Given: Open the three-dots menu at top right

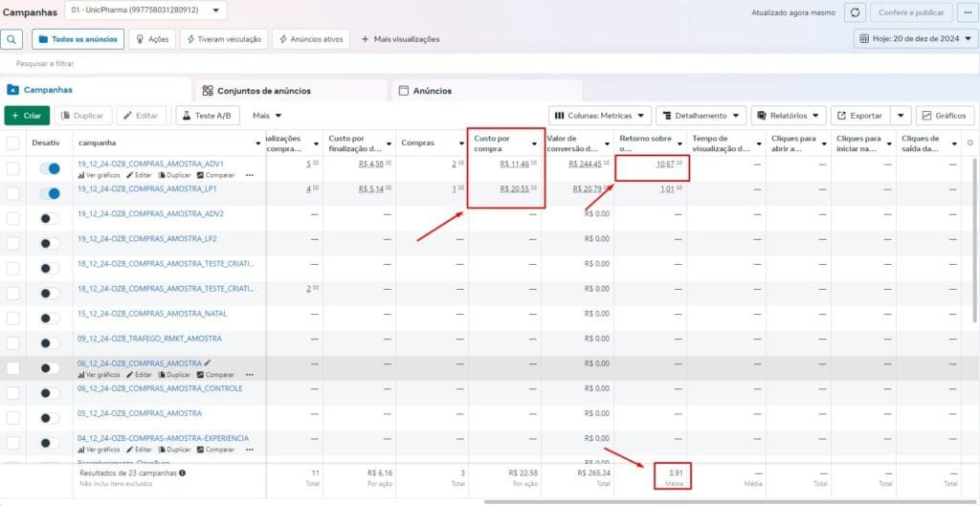Looking at the screenshot, I should click(x=965, y=12).
